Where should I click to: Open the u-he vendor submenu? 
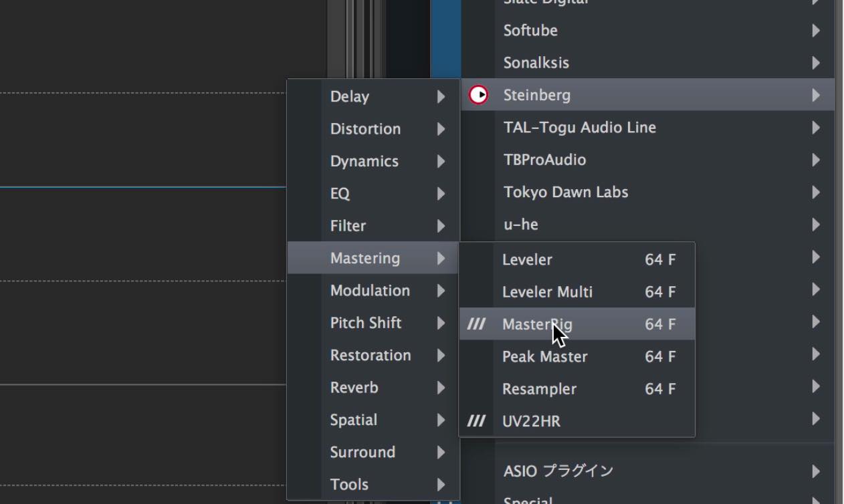pyautogui.click(x=647, y=224)
